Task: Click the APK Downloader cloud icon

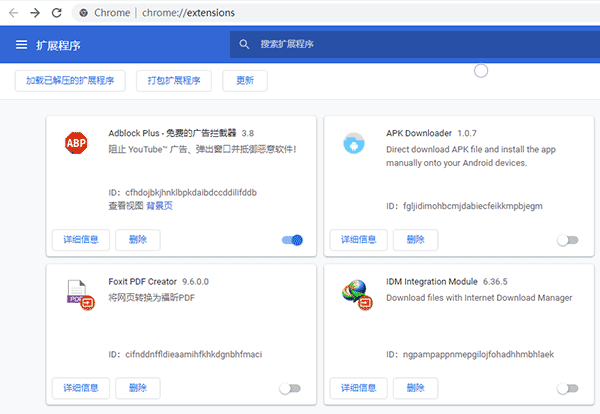Action: tap(354, 143)
